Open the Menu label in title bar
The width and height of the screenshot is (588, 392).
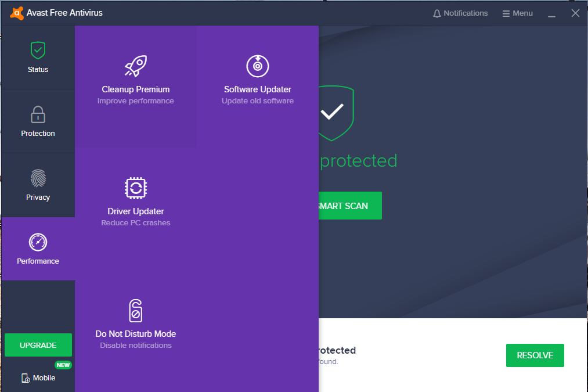pyautogui.click(x=523, y=13)
